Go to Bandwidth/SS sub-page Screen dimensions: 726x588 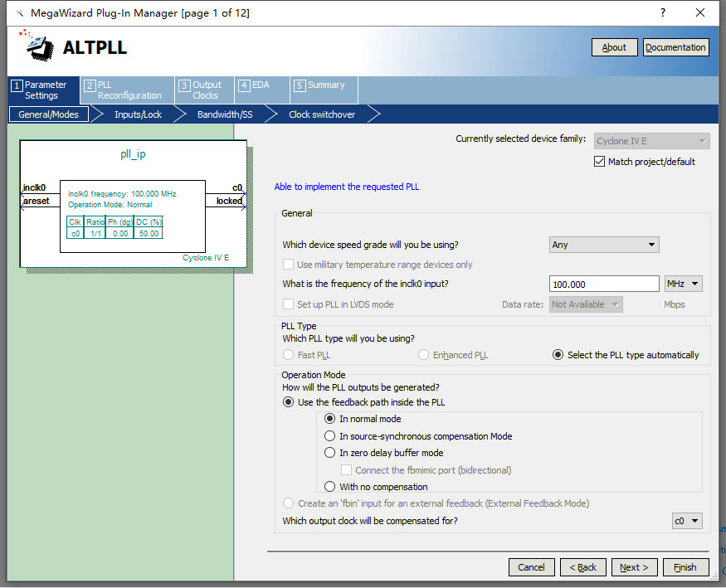pos(225,114)
